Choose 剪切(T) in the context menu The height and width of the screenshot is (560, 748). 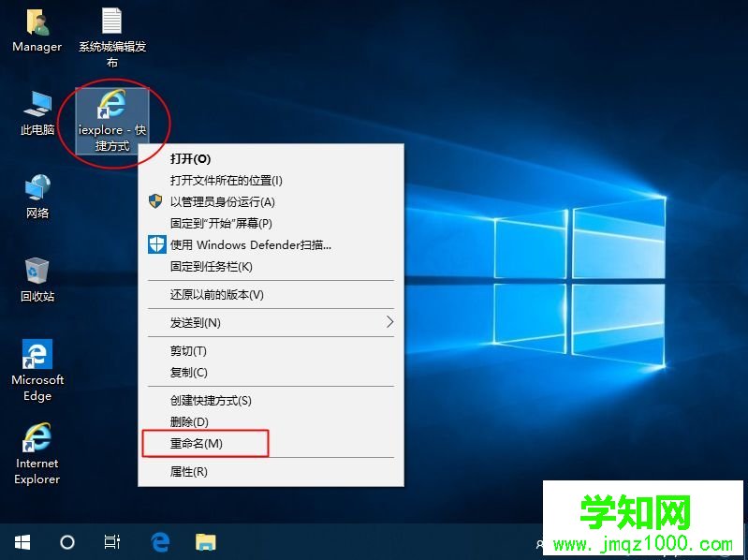point(271,350)
